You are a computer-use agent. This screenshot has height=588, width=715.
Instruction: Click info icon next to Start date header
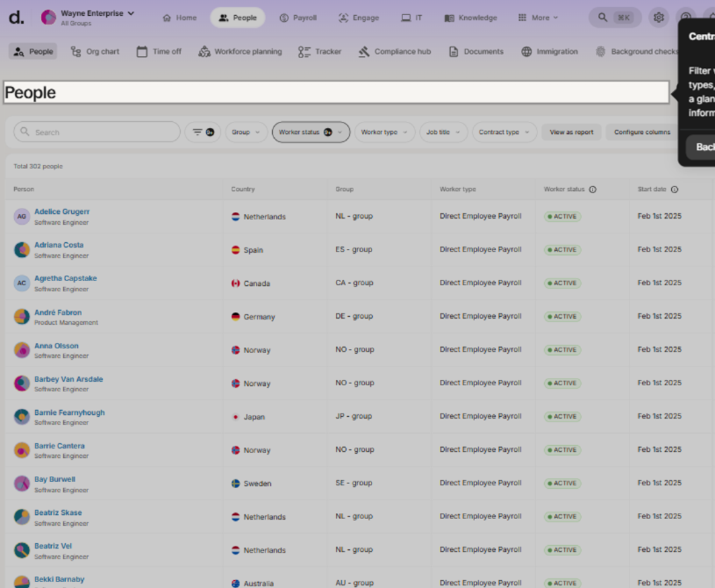[x=674, y=190]
